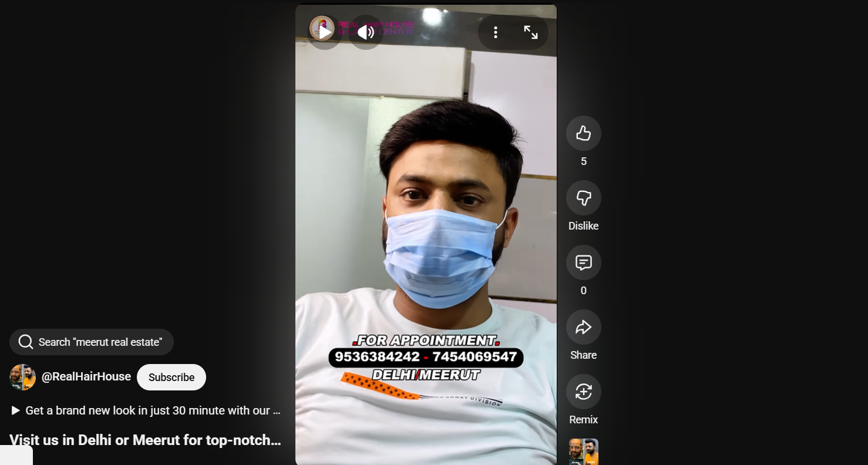The image size is (868, 465).
Task: Play the Shorts video
Action: (x=325, y=32)
